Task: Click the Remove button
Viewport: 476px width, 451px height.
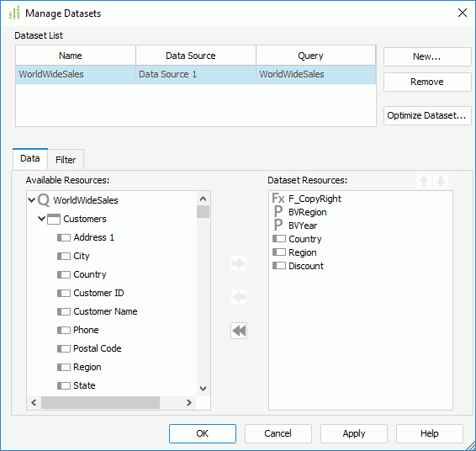Action: 427,82
